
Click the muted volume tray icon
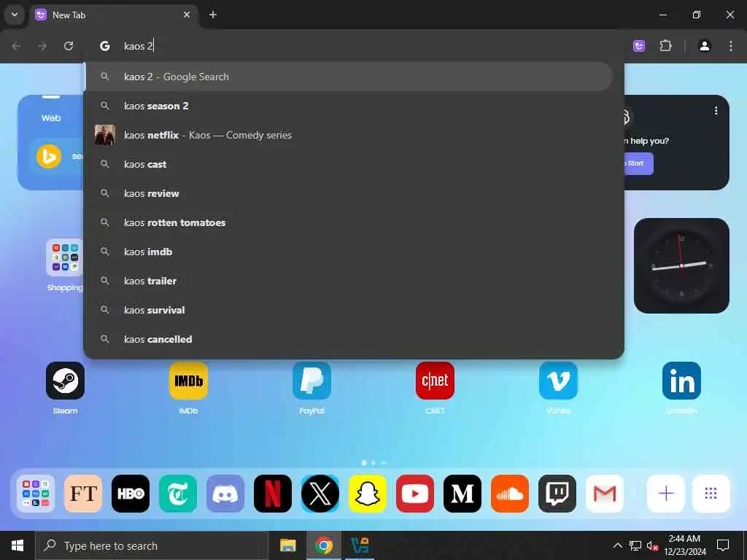[653, 545]
